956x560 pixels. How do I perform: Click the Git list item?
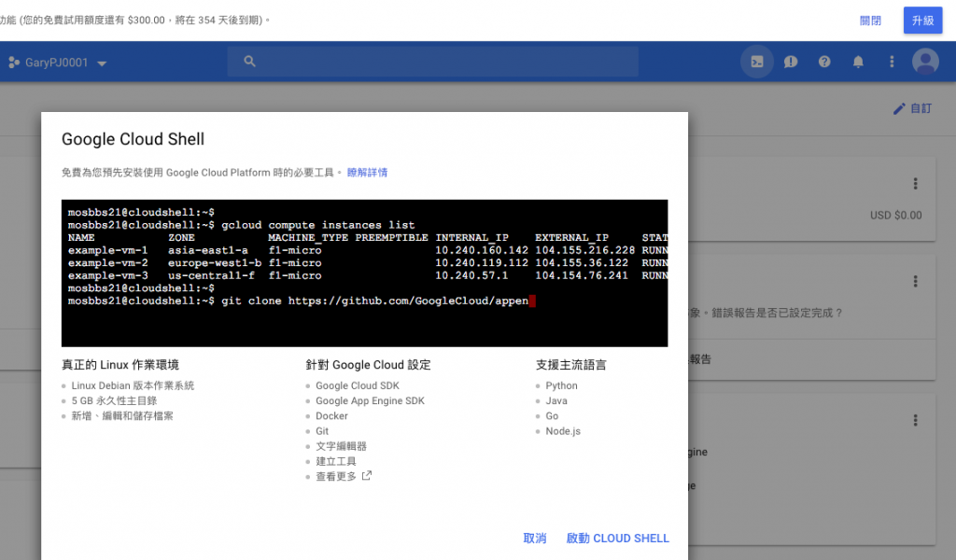(322, 431)
